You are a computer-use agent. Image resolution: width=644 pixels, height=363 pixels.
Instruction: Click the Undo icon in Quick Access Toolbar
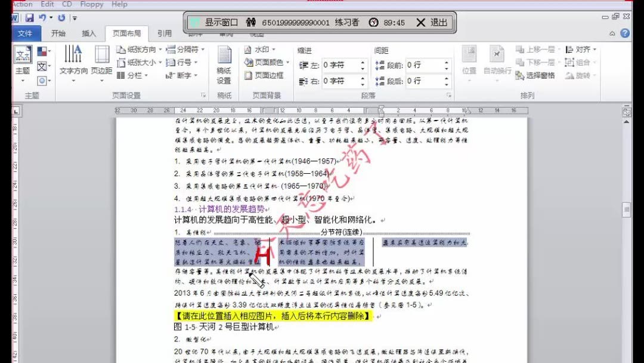point(43,18)
